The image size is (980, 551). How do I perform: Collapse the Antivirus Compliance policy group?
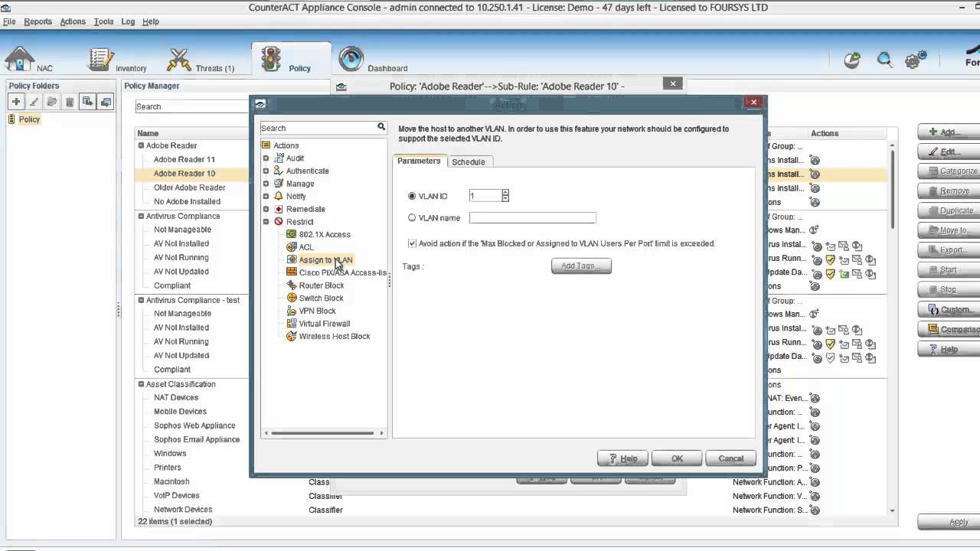click(141, 216)
